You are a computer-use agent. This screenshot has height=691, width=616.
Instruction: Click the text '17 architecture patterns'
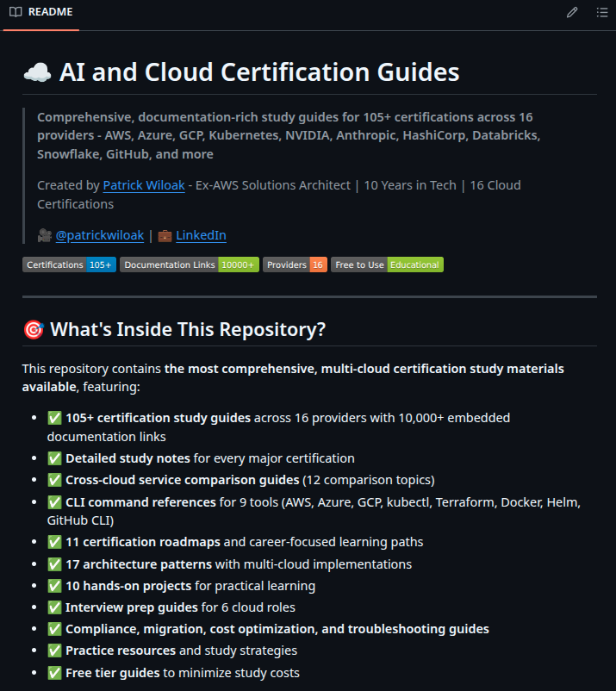(x=139, y=564)
